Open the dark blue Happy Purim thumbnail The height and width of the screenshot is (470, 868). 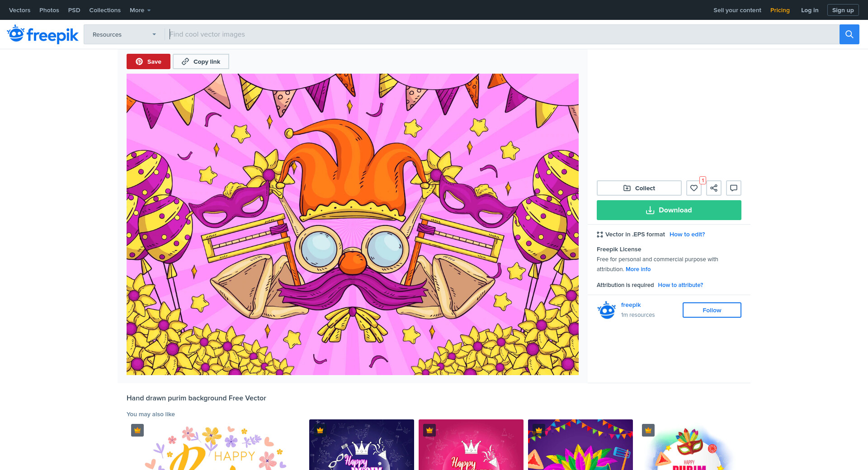pos(362,445)
